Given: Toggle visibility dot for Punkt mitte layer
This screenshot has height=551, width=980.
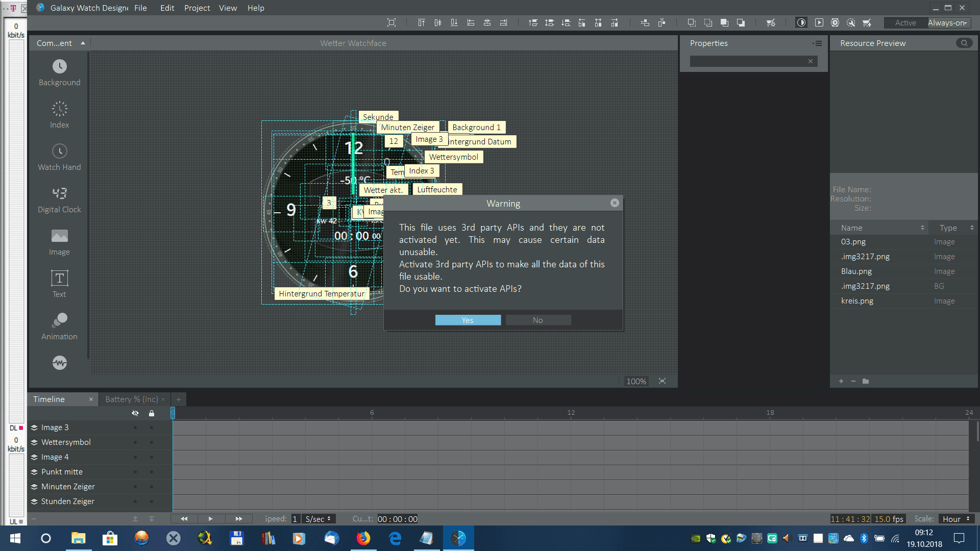Looking at the screenshot, I should point(135,472).
